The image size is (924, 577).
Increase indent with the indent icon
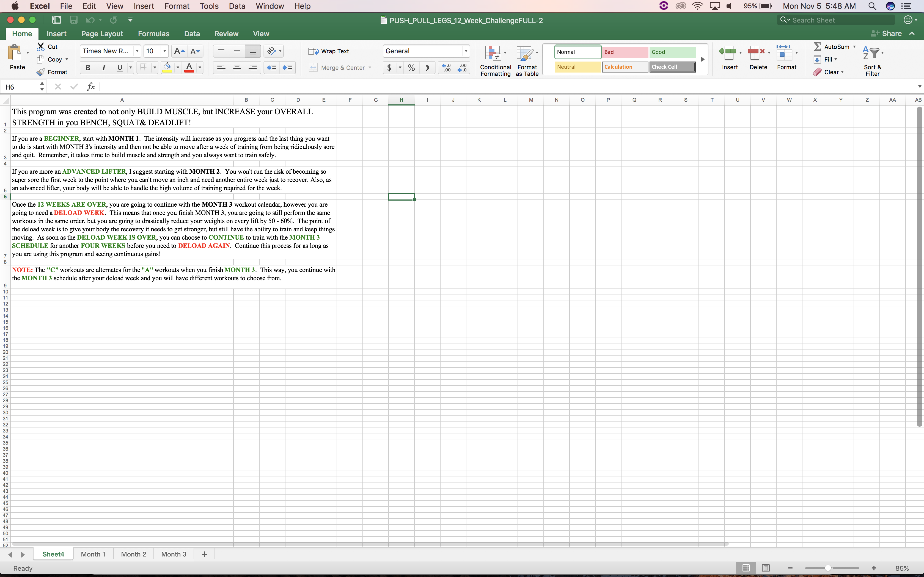pyautogui.click(x=287, y=68)
